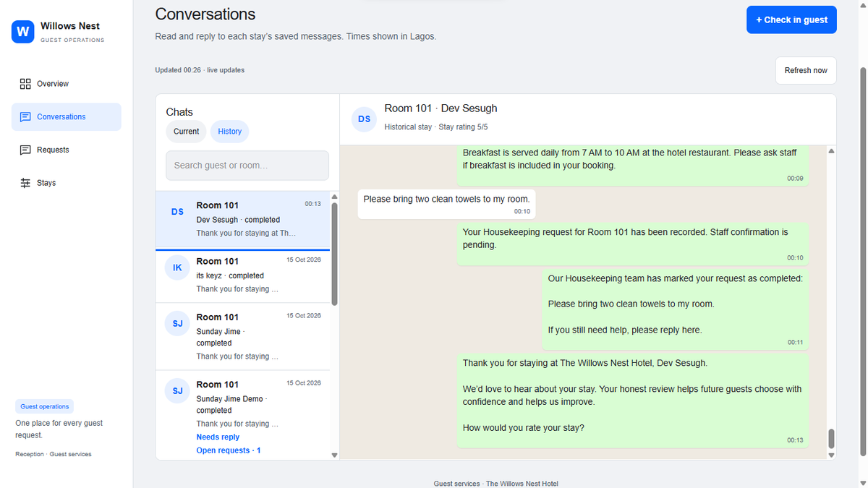Click the 'Room 101 · Dev Sesugh' header title

441,108
